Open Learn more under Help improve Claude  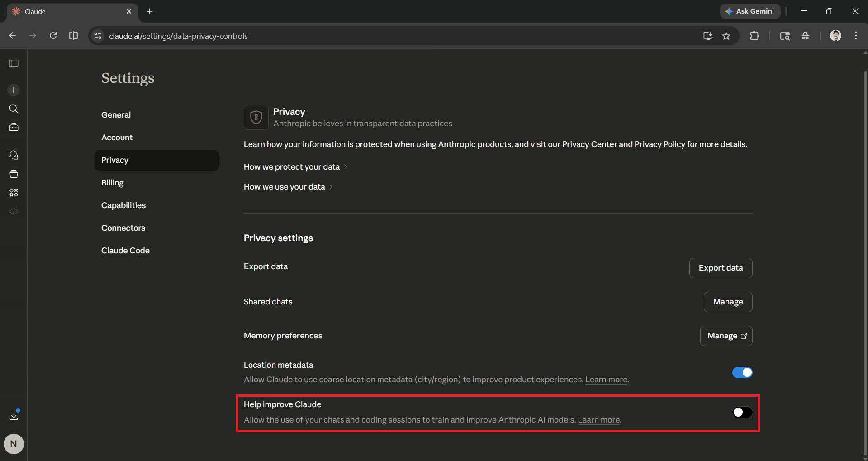pyautogui.click(x=598, y=420)
